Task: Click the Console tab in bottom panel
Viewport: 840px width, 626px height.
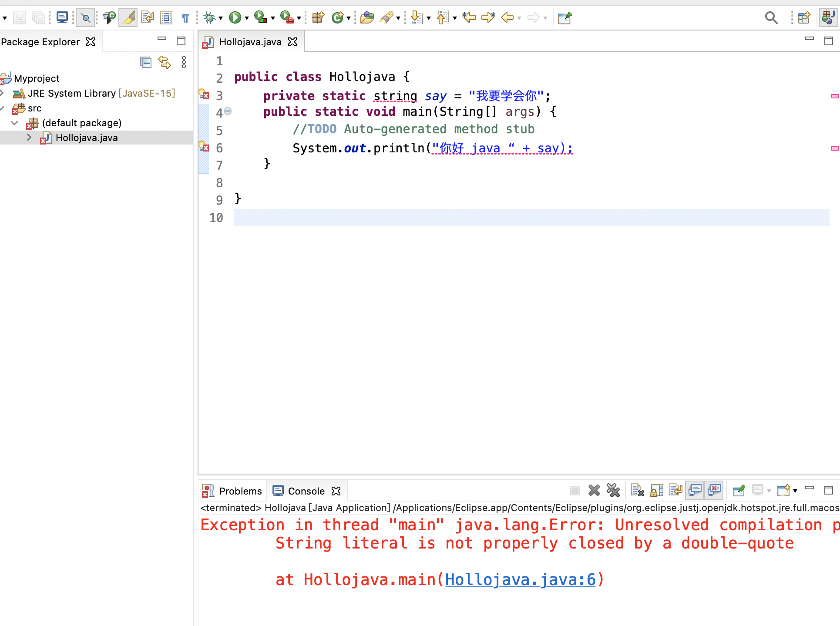Action: 305,491
